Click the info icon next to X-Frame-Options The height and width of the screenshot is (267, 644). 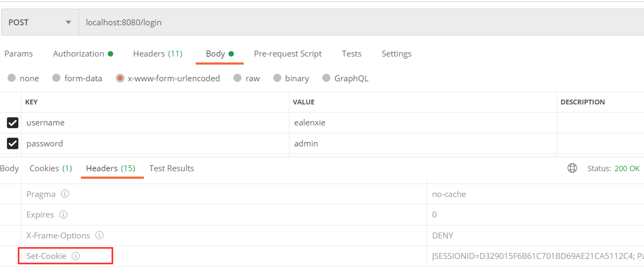tap(99, 235)
